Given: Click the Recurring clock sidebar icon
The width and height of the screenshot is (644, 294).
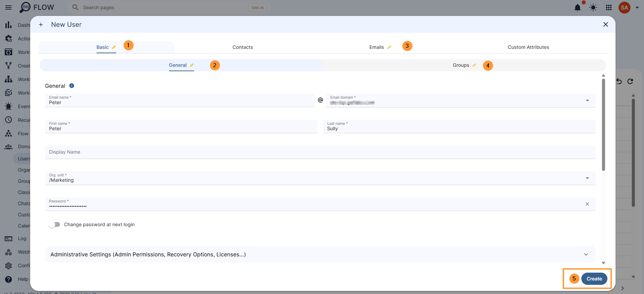Looking at the screenshot, I should pos(8,120).
